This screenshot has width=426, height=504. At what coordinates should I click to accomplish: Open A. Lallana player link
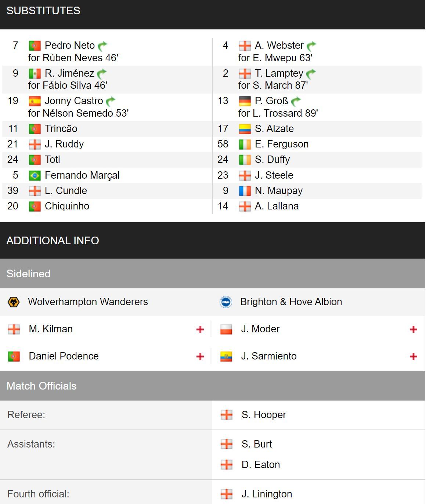[x=277, y=206]
